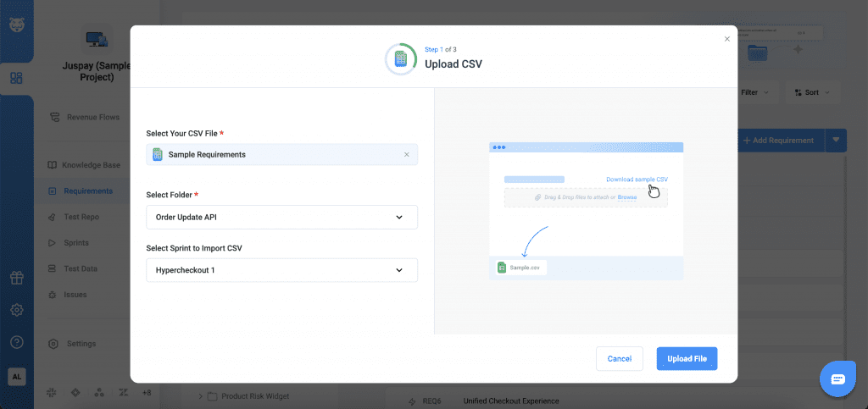The width and height of the screenshot is (868, 409).
Task: Click the Upload File button
Action: [687, 358]
